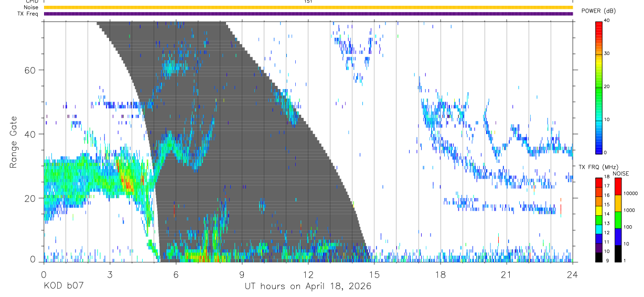Click the '100' label on NOISE legend

click(x=628, y=227)
